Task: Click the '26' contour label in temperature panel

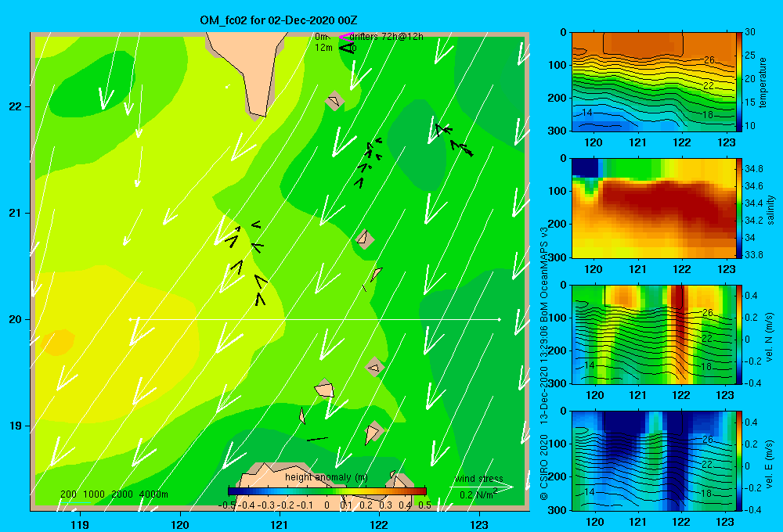Action: click(x=709, y=60)
